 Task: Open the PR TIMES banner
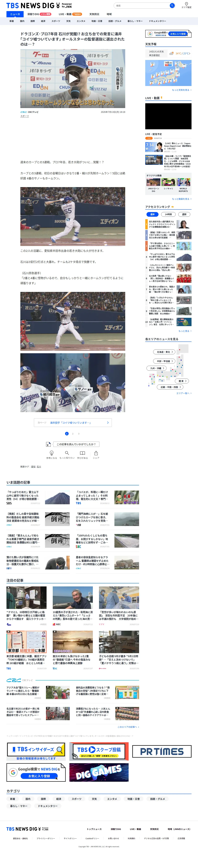(x=162, y=751)
